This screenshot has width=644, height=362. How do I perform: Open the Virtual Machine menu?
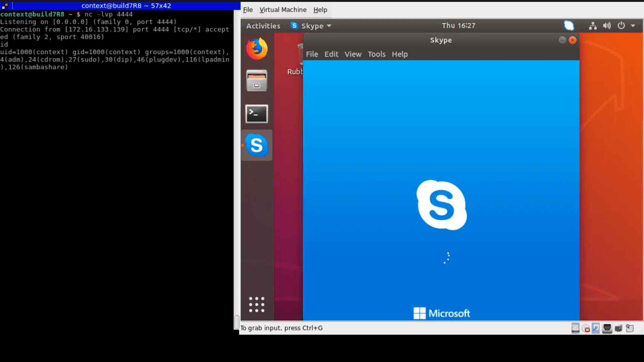coord(283,10)
